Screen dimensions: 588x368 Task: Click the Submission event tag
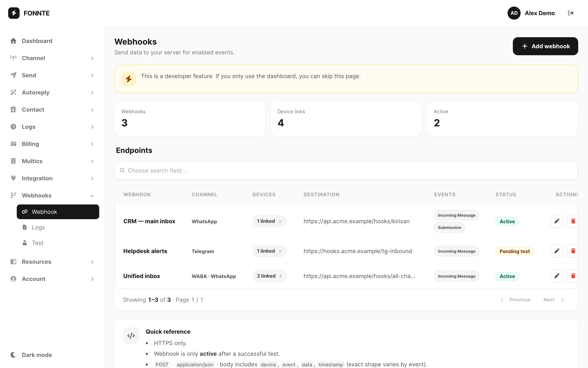tap(449, 227)
